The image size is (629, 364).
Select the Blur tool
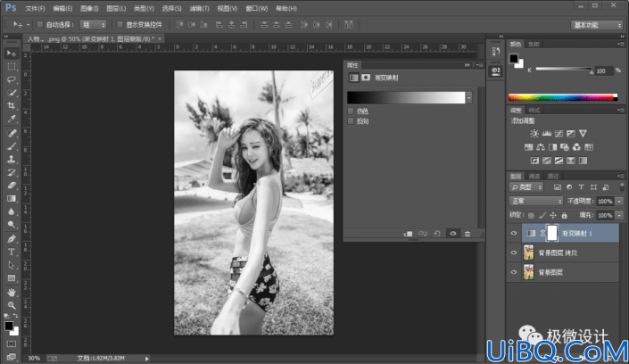12,211
